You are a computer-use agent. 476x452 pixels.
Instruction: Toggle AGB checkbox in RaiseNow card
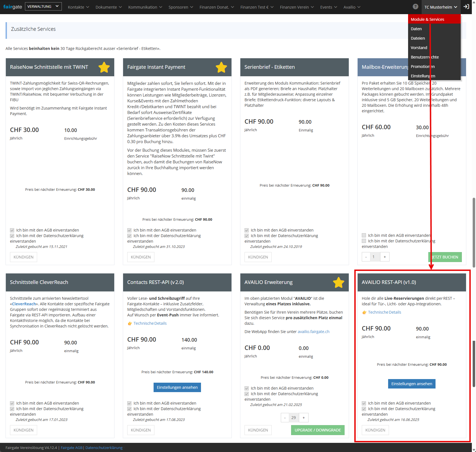pos(12,230)
